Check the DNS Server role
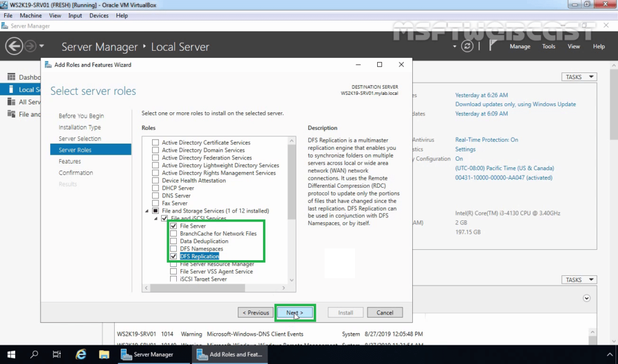618x364 pixels. pyautogui.click(x=155, y=196)
